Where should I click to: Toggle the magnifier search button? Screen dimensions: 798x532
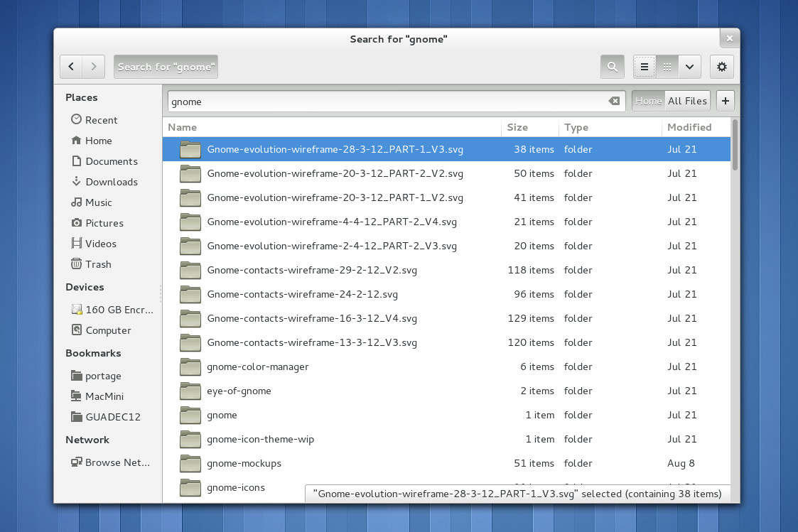[x=613, y=67]
